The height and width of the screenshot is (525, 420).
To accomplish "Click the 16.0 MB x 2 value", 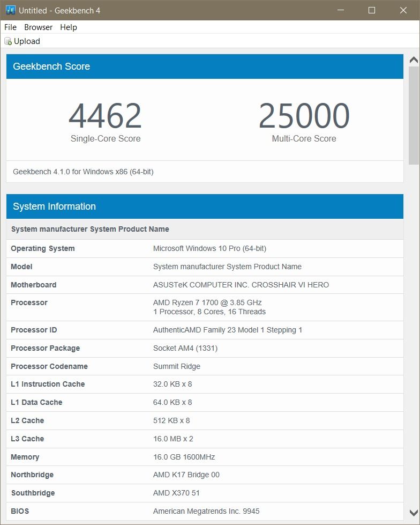I will coord(173,439).
